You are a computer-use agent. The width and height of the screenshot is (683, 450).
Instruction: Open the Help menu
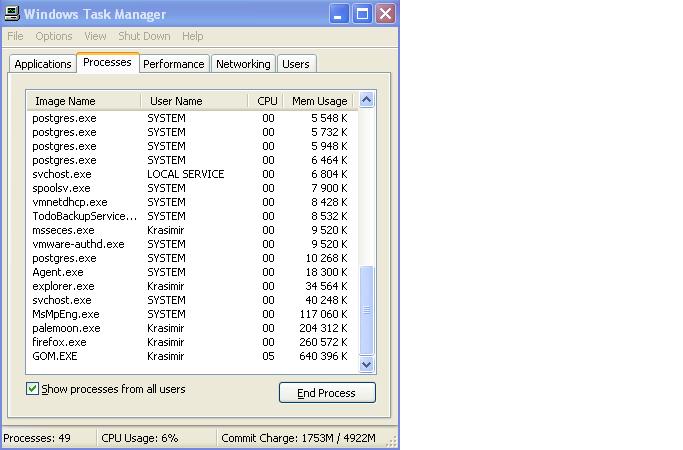pyautogui.click(x=192, y=36)
